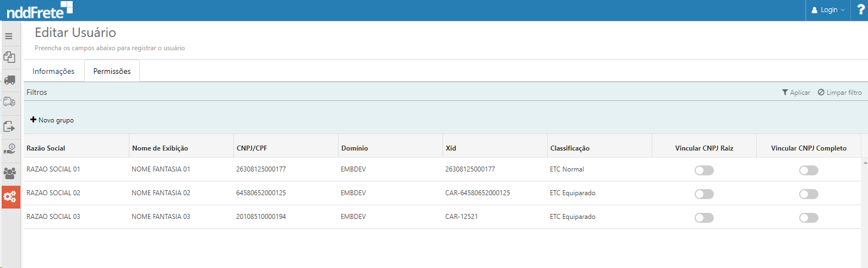Image resolution: width=868 pixels, height=268 pixels.
Task: Click the exit-arrow sidebar icon
Action: [9, 126]
